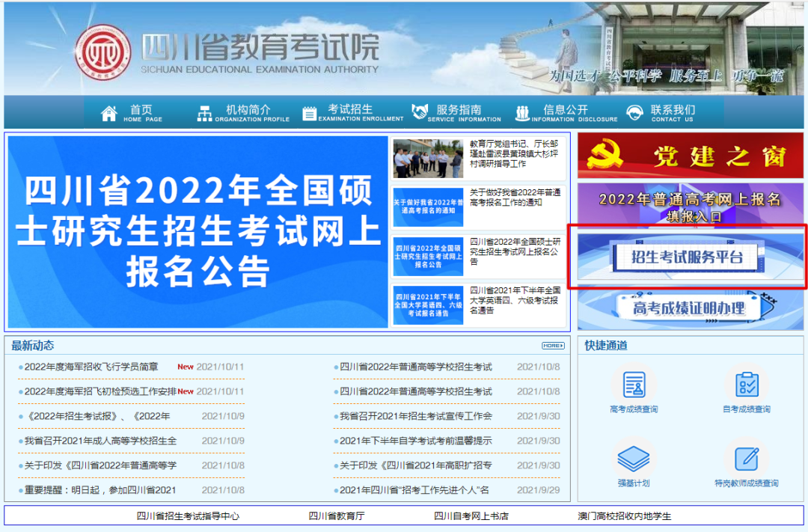Open the 信息公开 menu item
Viewport: 808px width, 532px height.
(559, 112)
